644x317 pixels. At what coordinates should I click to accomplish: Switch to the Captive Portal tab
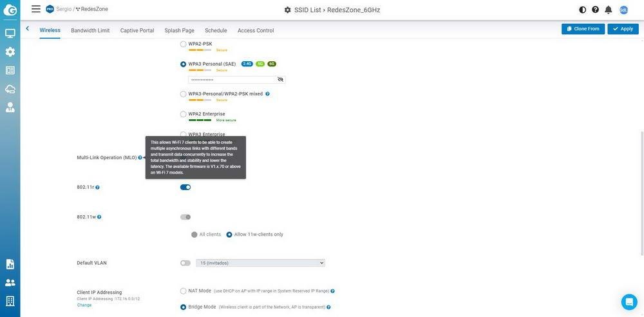point(137,30)
